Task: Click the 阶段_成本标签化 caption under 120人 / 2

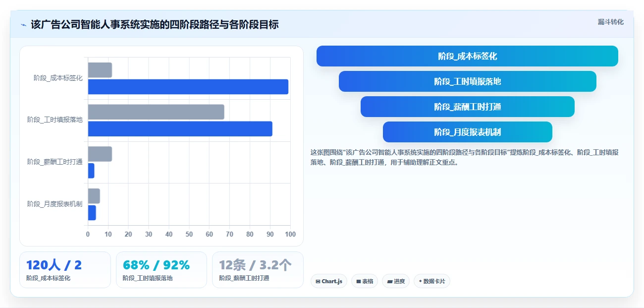Action: [49, 278]
